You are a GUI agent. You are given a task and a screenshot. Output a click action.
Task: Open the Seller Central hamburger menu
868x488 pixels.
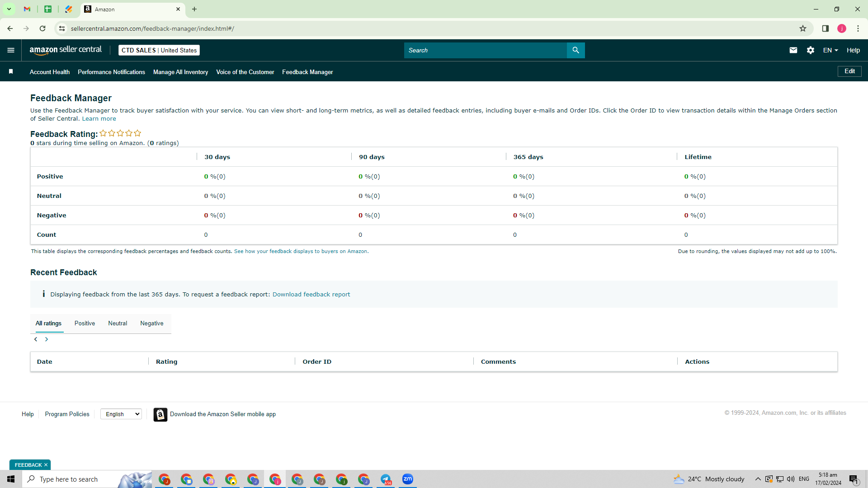(11, 50)
